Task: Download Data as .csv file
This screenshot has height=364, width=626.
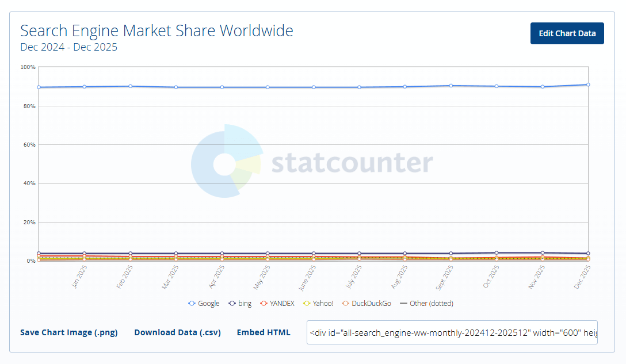Action: 177,332
